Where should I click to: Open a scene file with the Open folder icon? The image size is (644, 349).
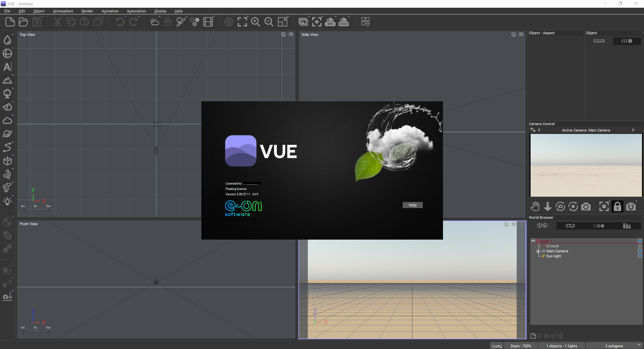[x=23, y=22]
